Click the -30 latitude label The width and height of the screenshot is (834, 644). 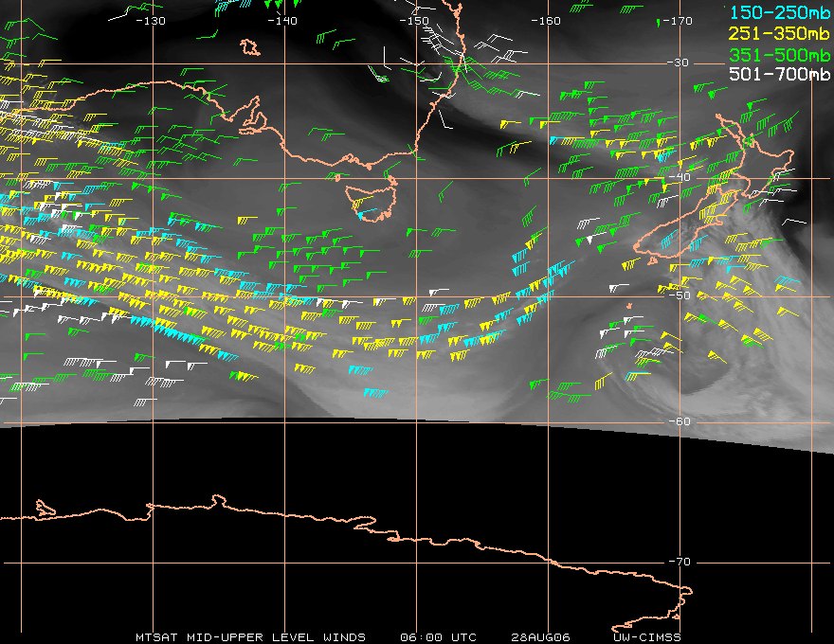pyautogui.click(x=679, y=63)
